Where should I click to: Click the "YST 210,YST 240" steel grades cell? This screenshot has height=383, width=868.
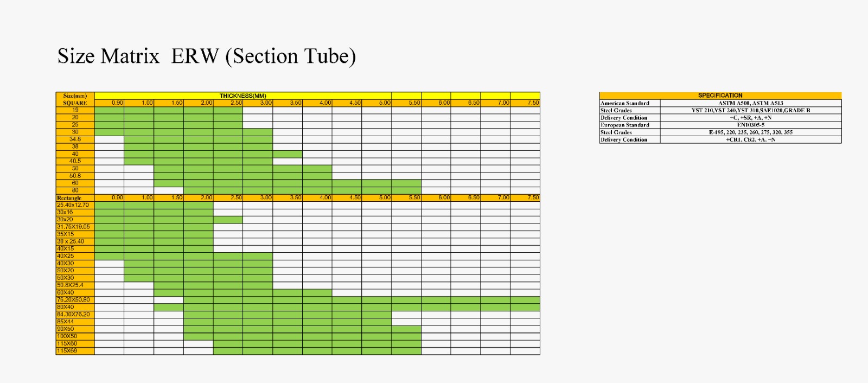coord(751,110)
